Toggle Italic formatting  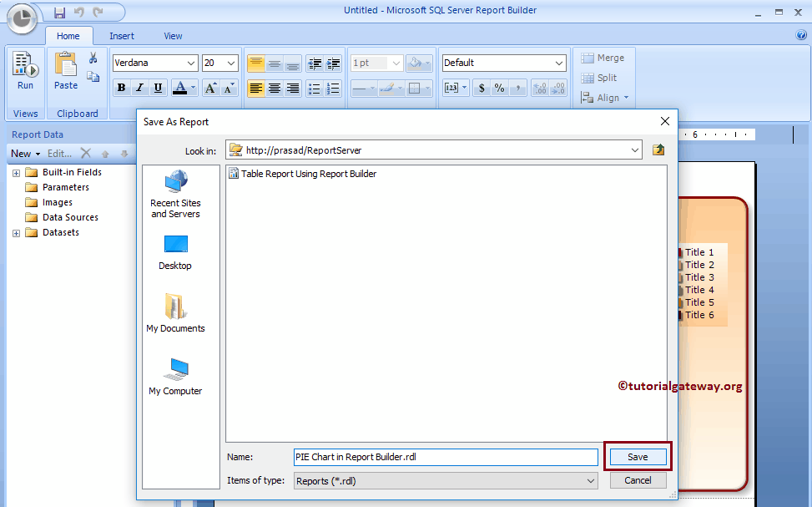140,89
